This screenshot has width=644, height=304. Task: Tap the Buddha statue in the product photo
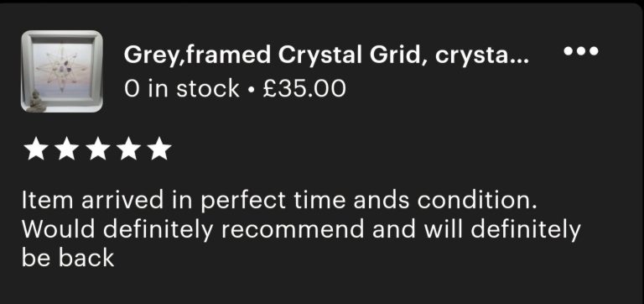click(x=36, y=102)
